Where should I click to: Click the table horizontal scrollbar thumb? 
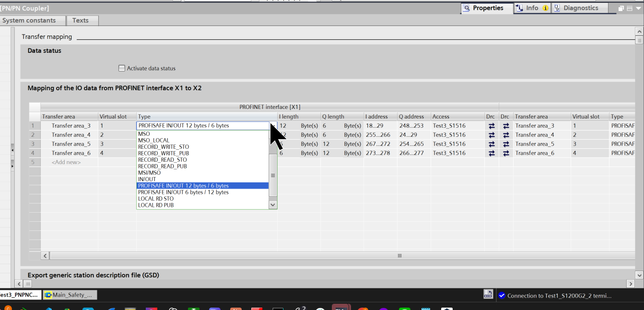pos(399,256)
